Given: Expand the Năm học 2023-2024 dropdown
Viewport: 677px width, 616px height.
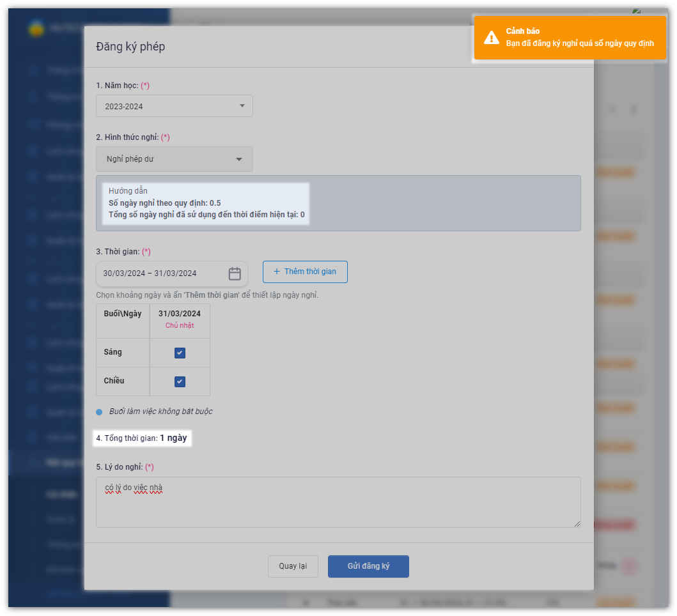Looking at the screenshot, I should pos(174,106).
